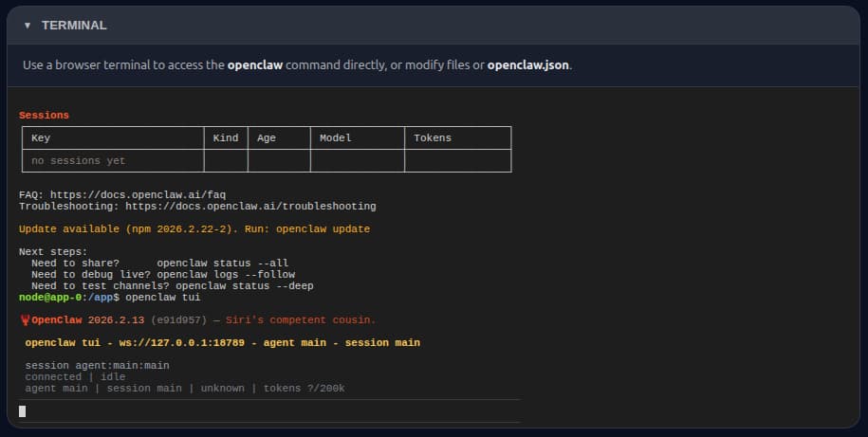Image resolution: width=868 pixels, height=437 pixels.
Task: Click the Key column header
Action: pyautogui.click(x=41, y=137)
